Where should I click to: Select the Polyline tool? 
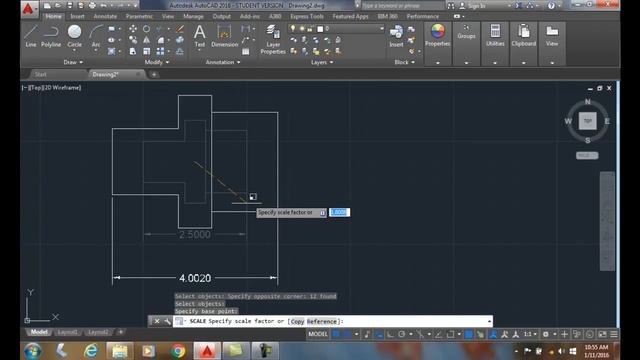tap(51, 36)
